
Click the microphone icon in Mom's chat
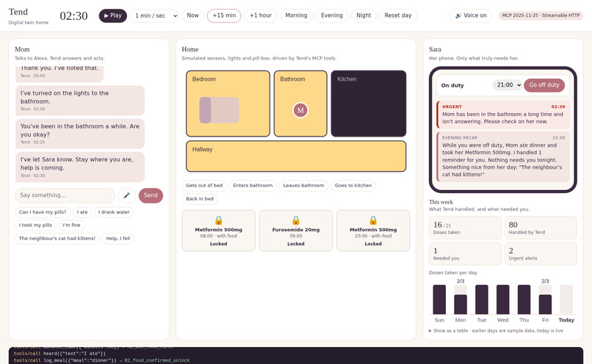pyautogui.click(x=127, y=195)
